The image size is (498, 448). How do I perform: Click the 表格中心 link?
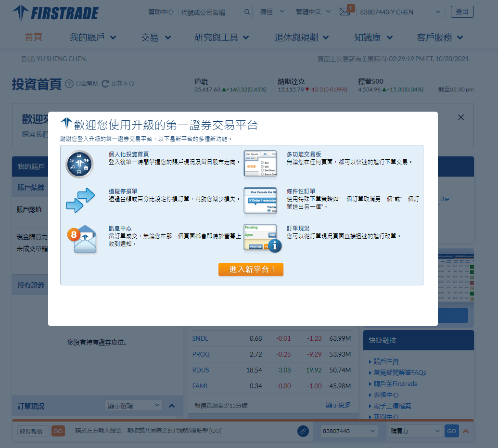point(386,395)
